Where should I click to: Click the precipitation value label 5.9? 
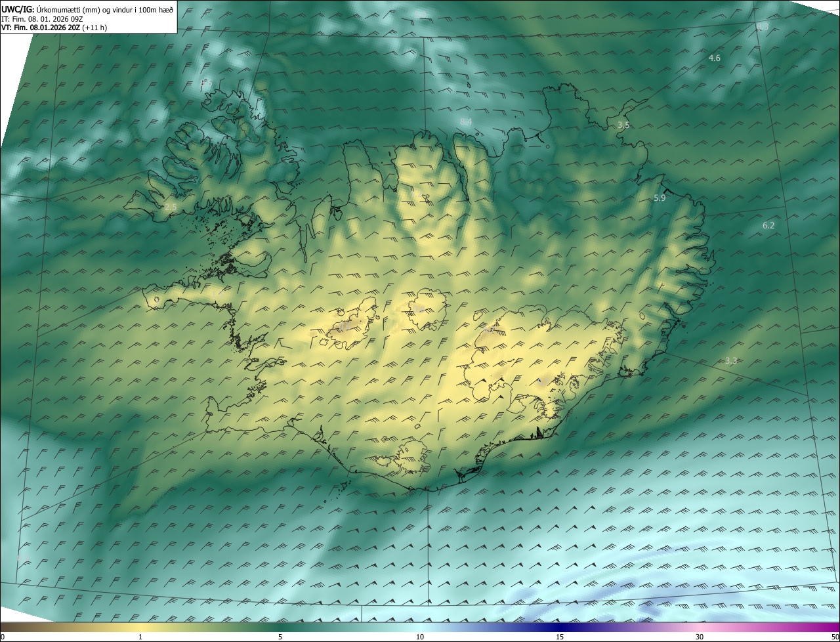pos(660,198)
